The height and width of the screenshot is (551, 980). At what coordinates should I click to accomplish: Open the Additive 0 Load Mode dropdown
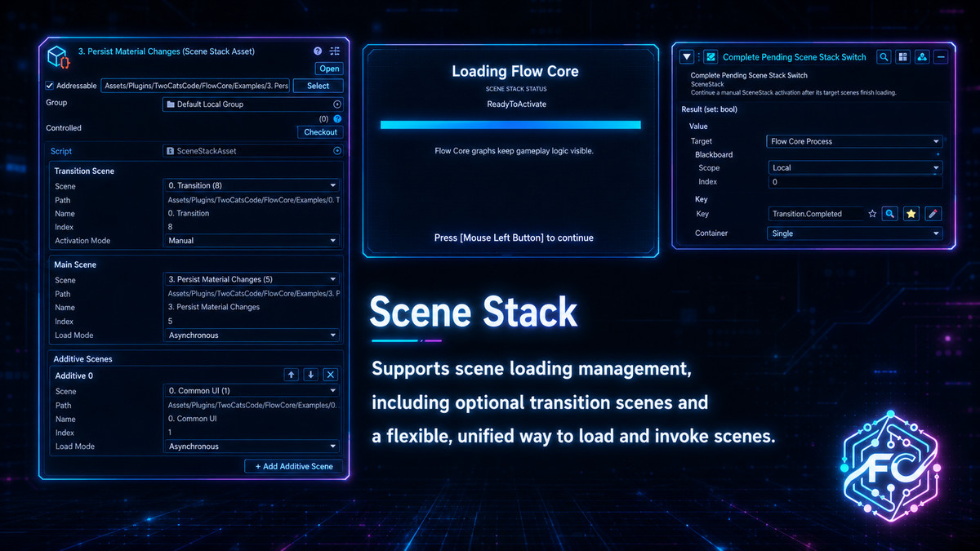252,447
